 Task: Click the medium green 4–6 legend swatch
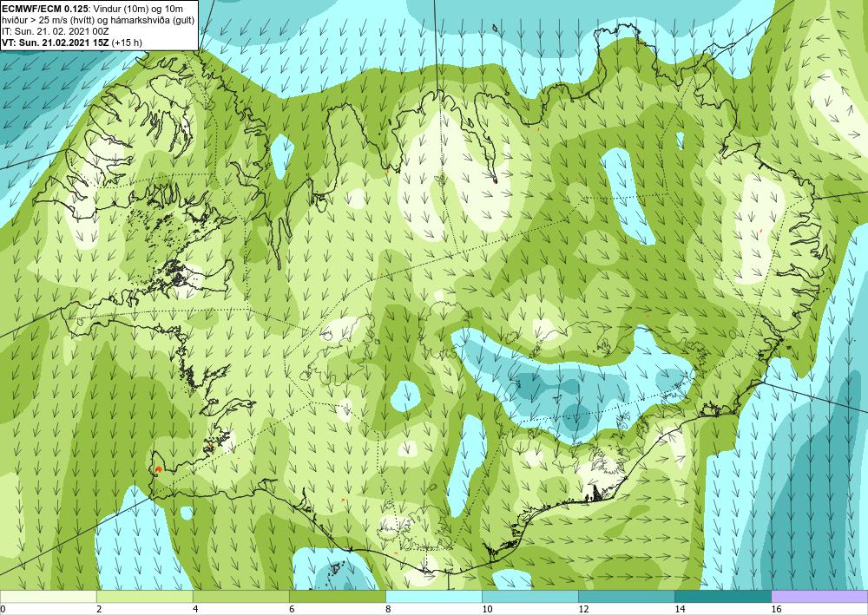click(240, 596)
